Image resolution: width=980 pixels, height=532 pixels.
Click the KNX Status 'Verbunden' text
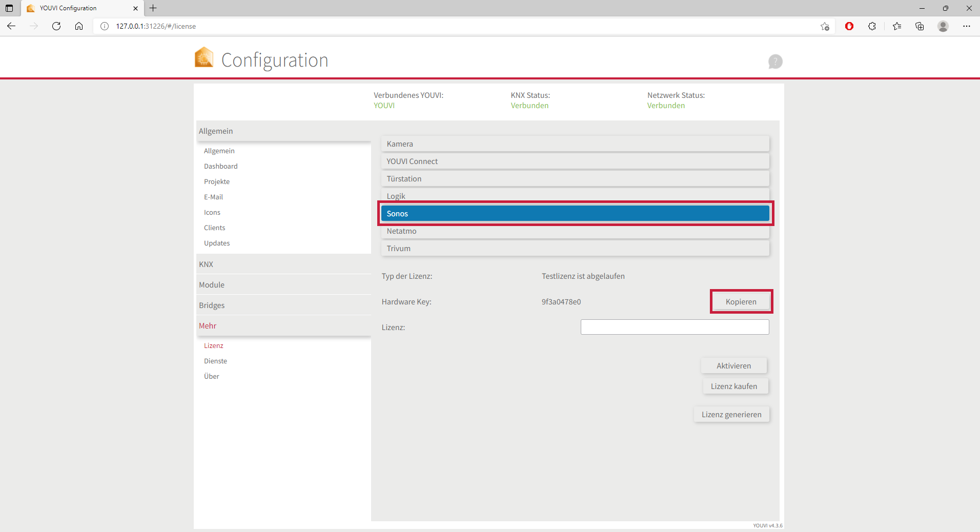click(529, 106)
